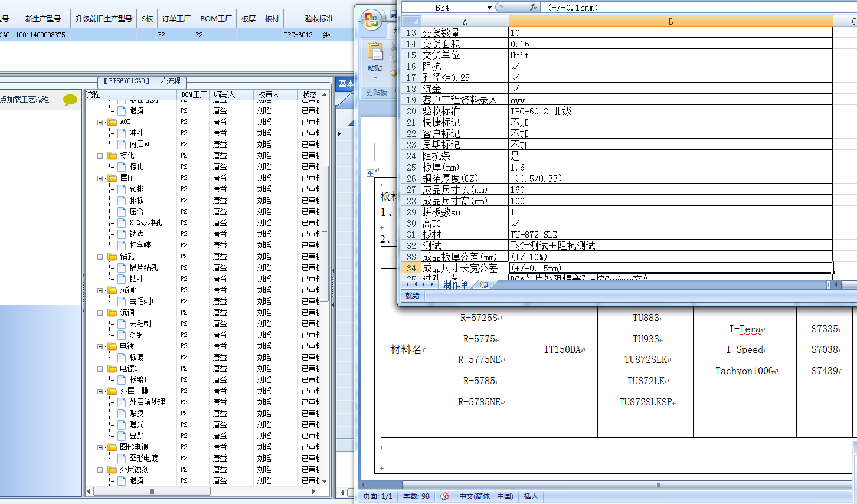Select cell 飞针测试+阻抗测试
The width and height of the screenshot is (857, 504).
point(670,246)
